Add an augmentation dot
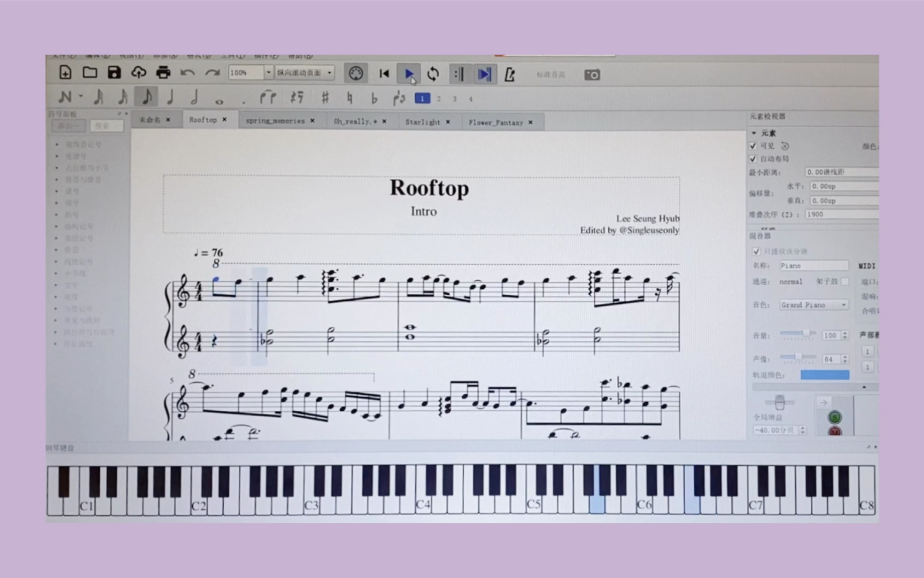The image size is (924, 578). pos(243,103)
